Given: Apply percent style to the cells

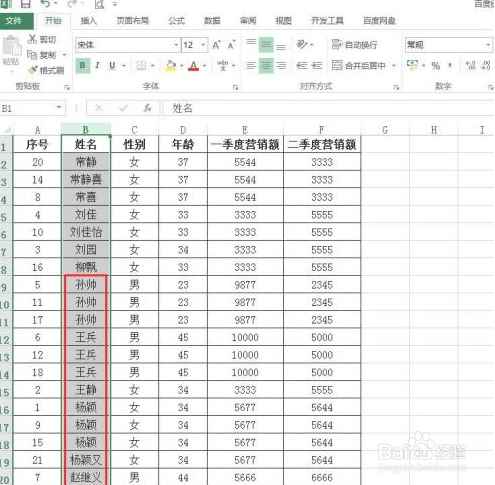Looking at the screenshot, I should tap(436, 66).
